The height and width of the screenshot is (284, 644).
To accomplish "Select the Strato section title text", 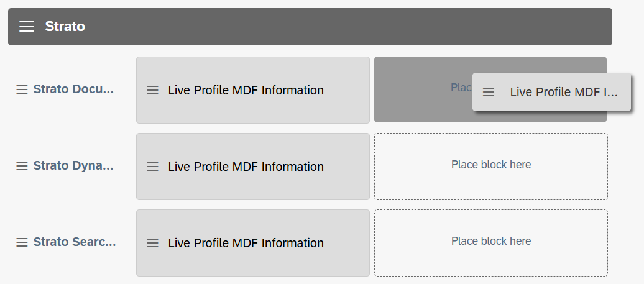I will point(65,27).
